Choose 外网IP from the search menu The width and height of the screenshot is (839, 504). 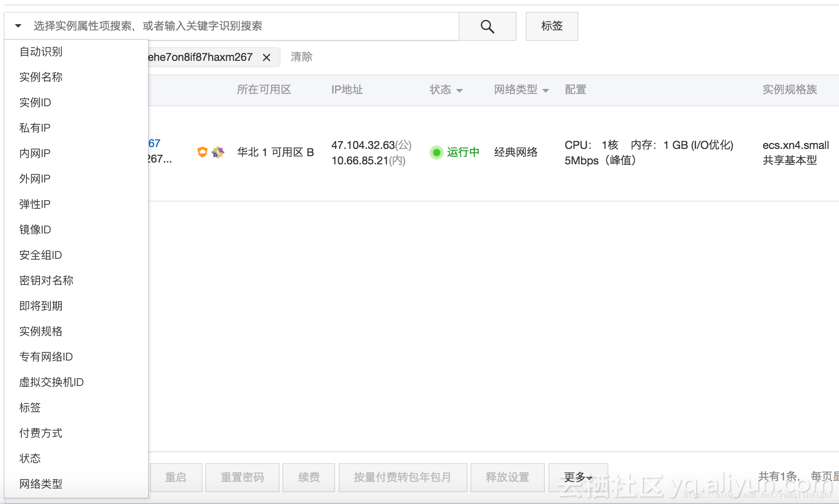76,179
